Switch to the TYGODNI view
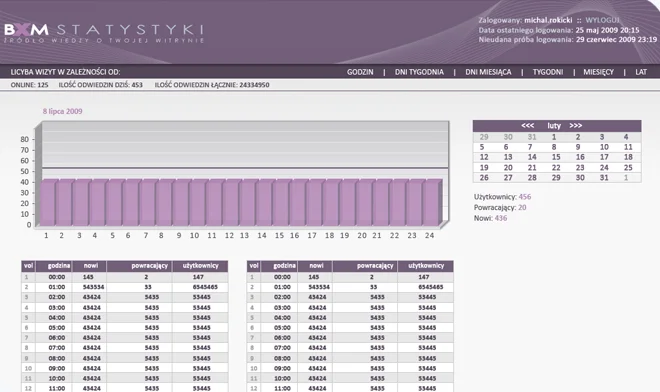 pos(548,72)
